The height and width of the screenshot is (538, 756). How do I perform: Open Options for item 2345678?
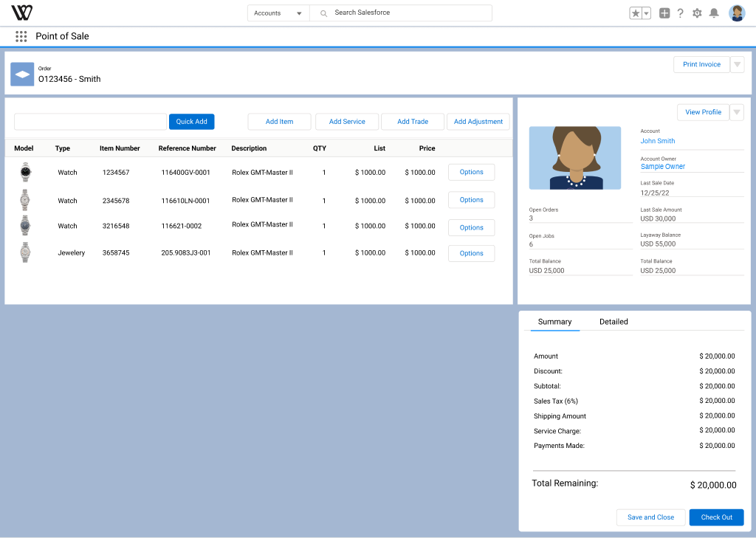pos(472,200)
